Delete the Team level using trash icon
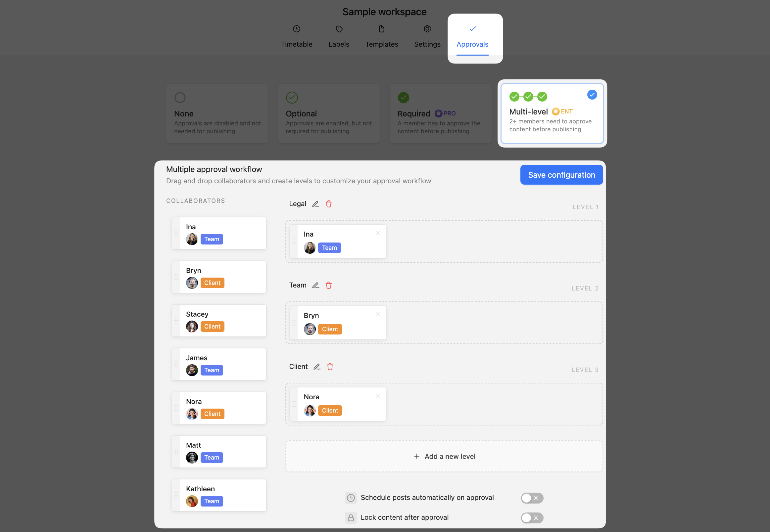 pos(329,285)
